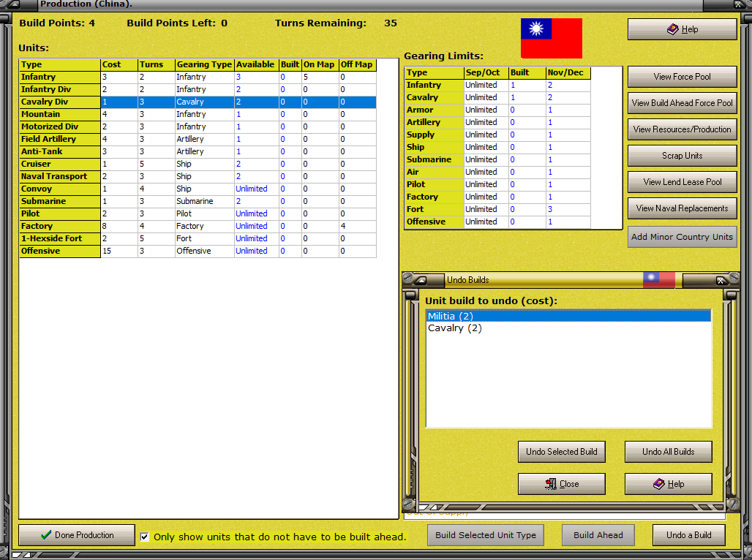The height and width of the screenshot is (560, 752).
Task: Click the collapse icon on Undo Builds title bar
Action: pyautogui.click(x=421, y=280)
